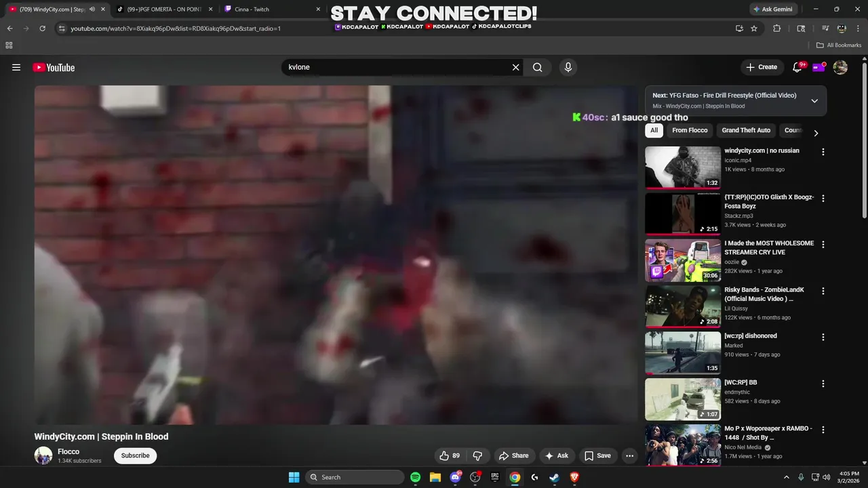
Task: Show hidden system tray icons
Action: pyautogui.click(x=787, y=477)
